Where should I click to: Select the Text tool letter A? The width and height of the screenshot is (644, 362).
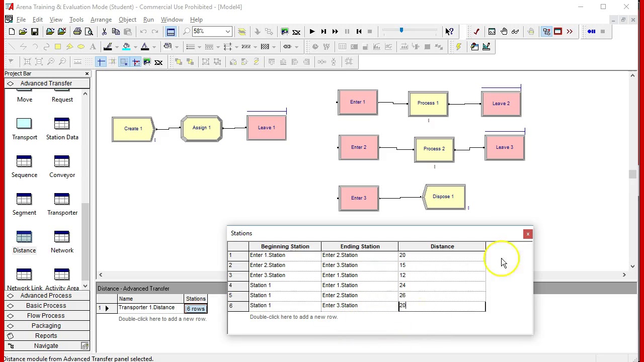click(93, 47)
